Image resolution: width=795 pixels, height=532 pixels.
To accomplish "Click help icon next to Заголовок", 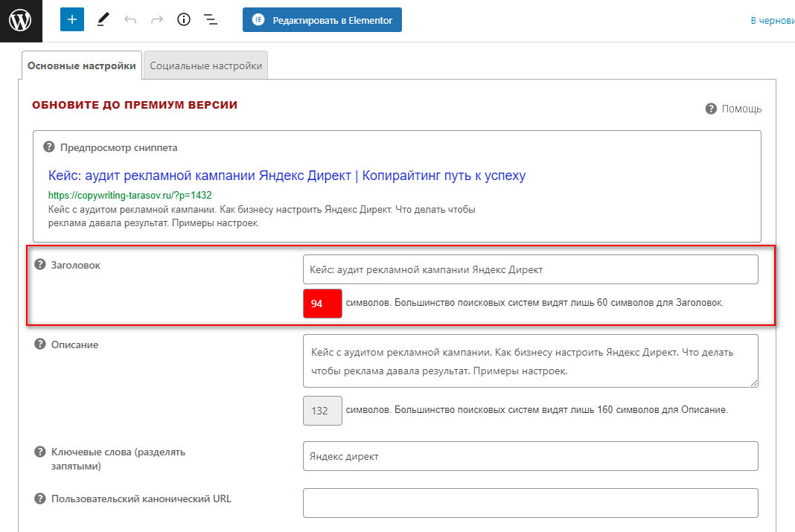I will (x=40, y=264).
